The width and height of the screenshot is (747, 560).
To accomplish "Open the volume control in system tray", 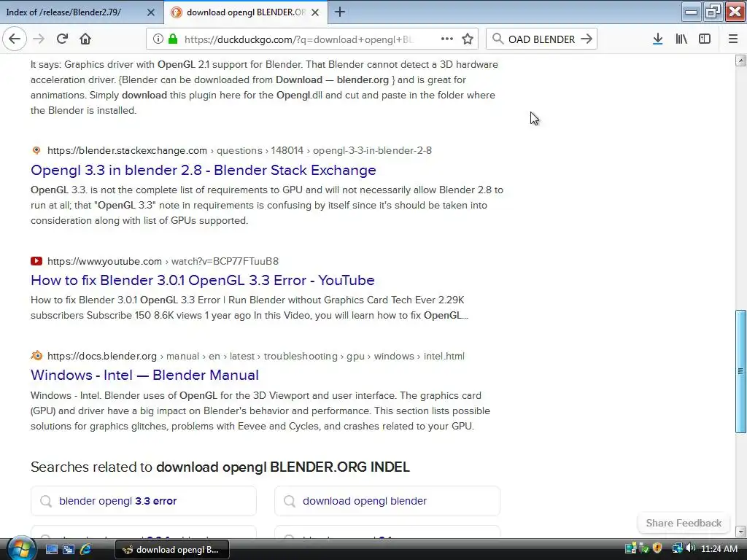I will point(690,548).
